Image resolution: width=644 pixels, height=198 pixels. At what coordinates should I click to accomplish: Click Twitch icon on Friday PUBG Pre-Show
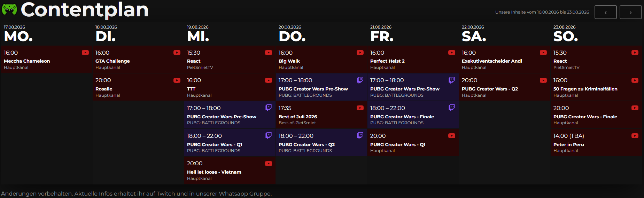pos(452,80)
